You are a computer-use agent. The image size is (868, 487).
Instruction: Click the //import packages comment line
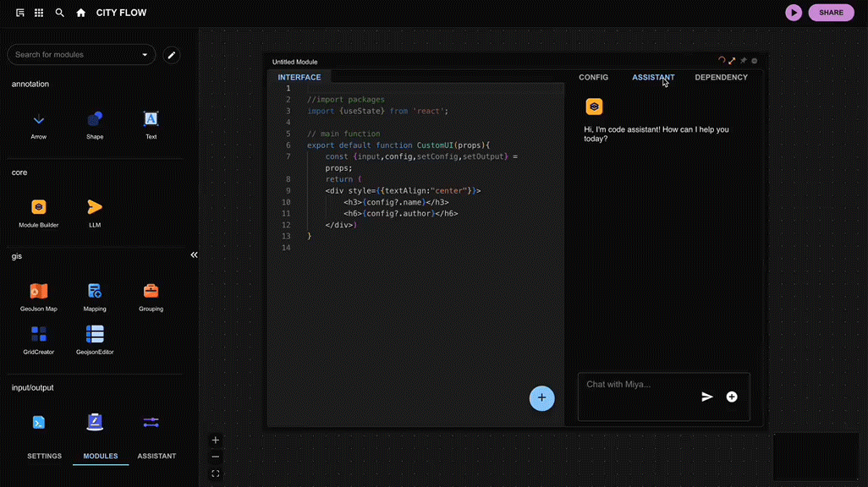[x=345, y=100]
